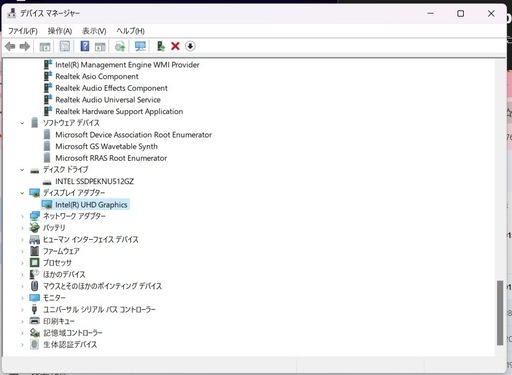The height and width of the screenshot is (375, 512).
Task: Click the USB icon for ユニバーサル シリアル バス
Action: click(x=34, y=309)
